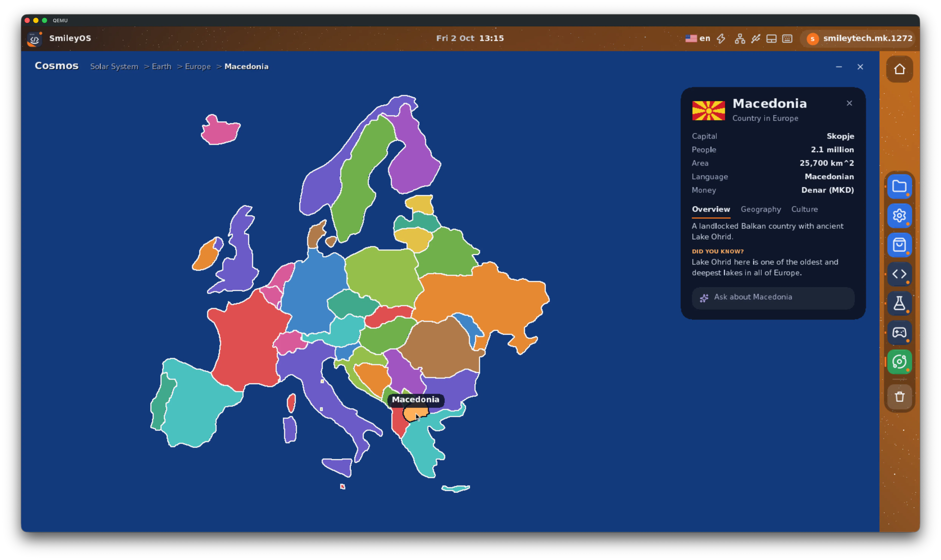Open the en language selector
Screen dimensions: 941x560
[x=698, y=38]
